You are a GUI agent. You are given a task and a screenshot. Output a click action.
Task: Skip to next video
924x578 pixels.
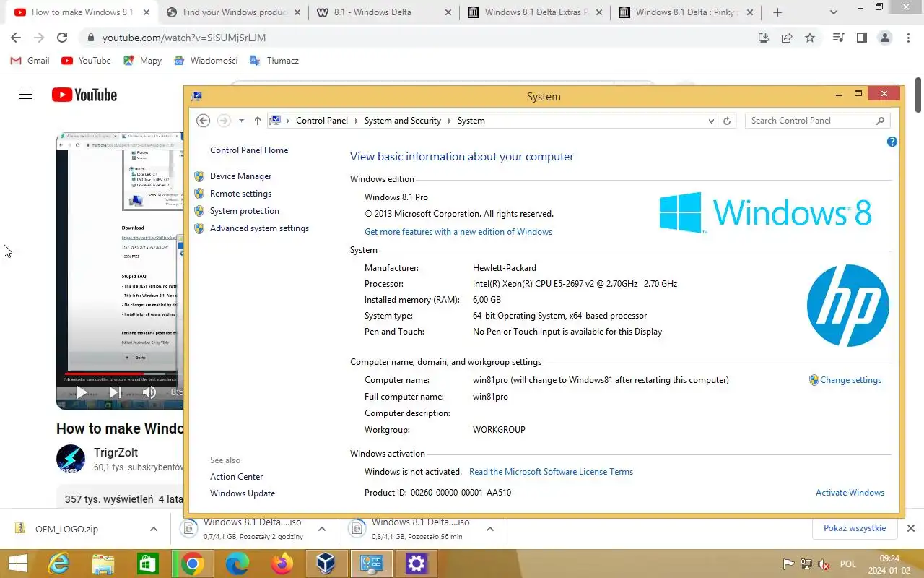115,392
